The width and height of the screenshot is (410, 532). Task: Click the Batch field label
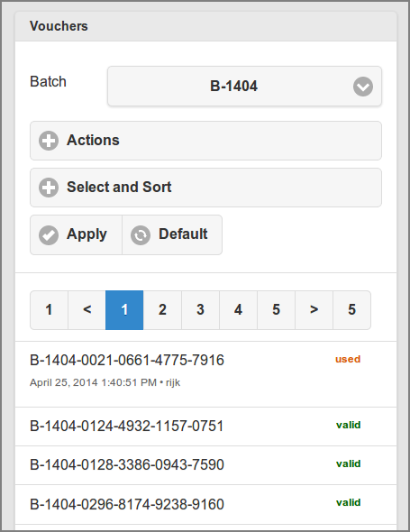click(48, 82)
